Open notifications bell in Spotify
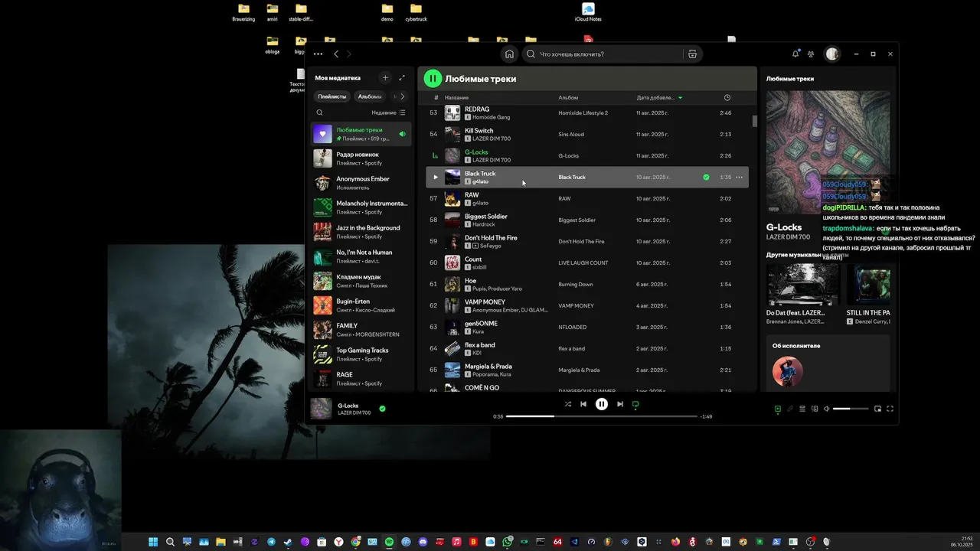980x551 pixels. 795,54
